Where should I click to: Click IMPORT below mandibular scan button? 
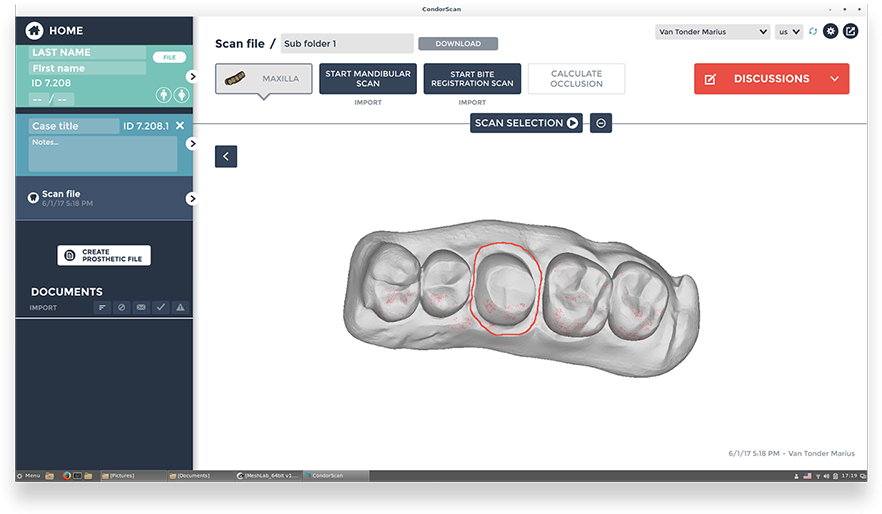point(368,102)
